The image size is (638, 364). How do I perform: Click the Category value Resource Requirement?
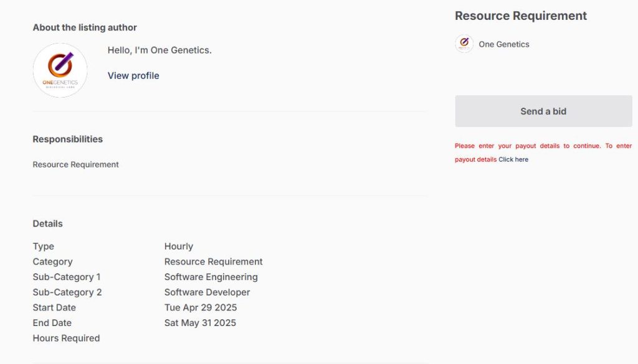click(x=214, y=261)
